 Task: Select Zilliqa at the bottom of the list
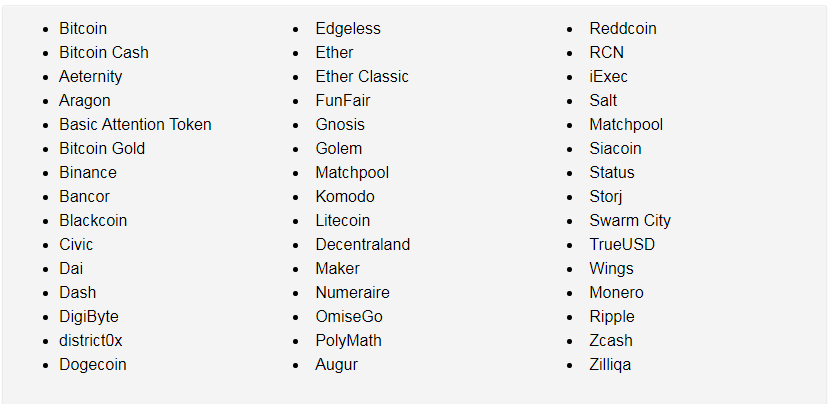coord(610,365)
